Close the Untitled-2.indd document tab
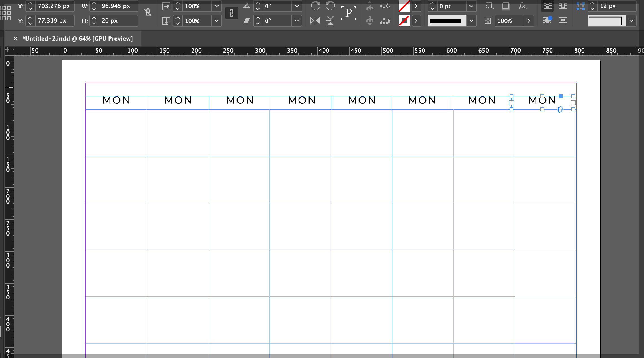 tap(15, 39)
